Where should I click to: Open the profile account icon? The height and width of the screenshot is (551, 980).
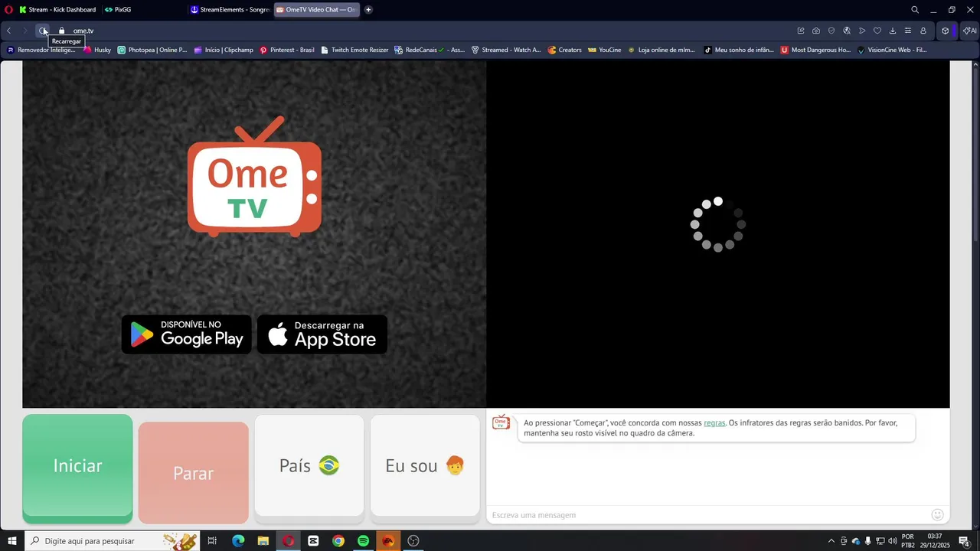923,31
